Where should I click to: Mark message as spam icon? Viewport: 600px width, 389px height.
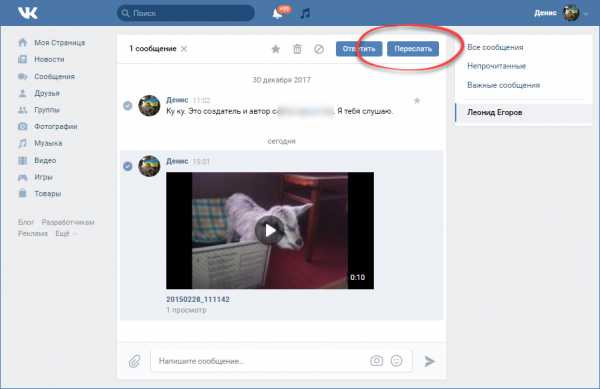(x=319, y=49)
